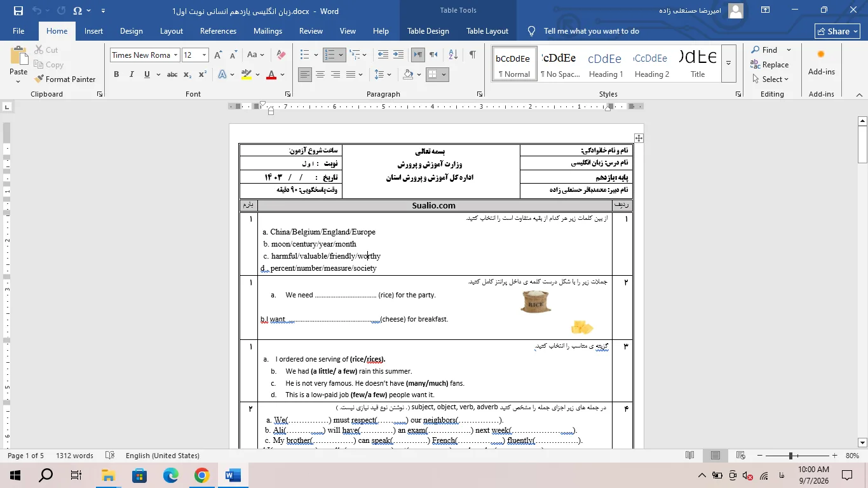Open the Select dropdown in Editing
Screen dimensions: 868x488
click(770, 79)
